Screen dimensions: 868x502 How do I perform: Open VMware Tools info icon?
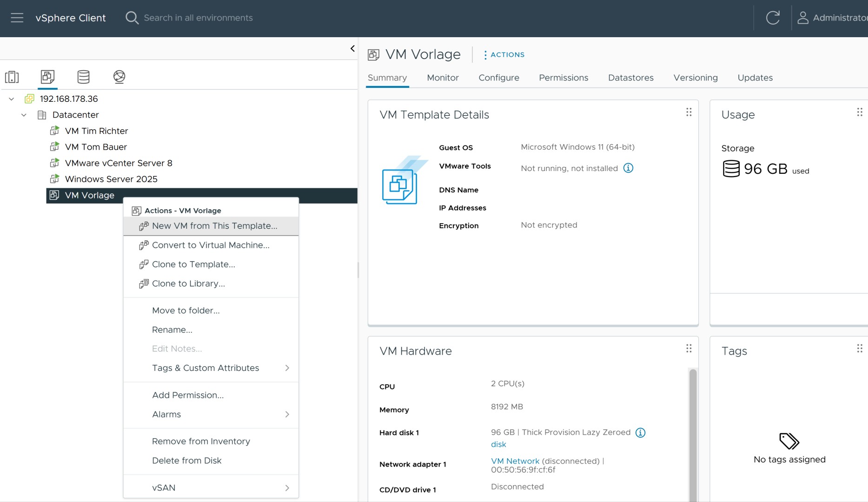(628, 168)
